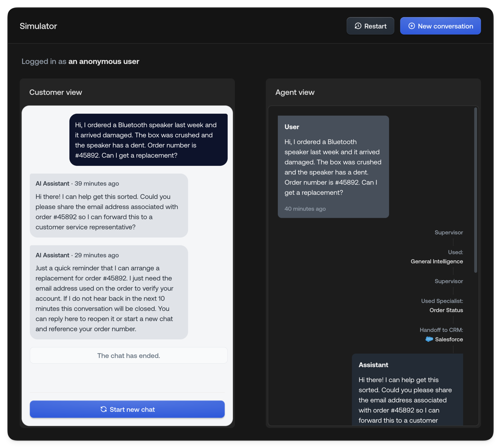Start a New conversation
Screen dimensions: 501x448
[x=440, y=26]
